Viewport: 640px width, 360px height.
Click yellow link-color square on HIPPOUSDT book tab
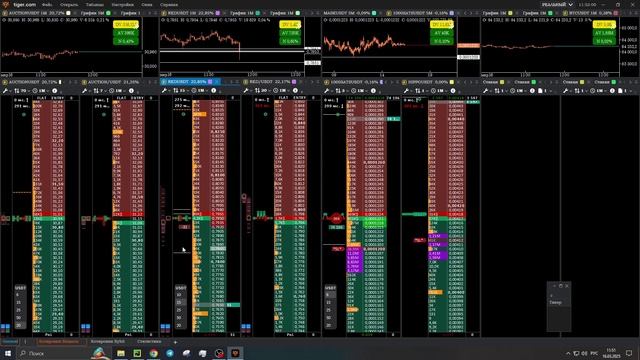pos(452,82)
